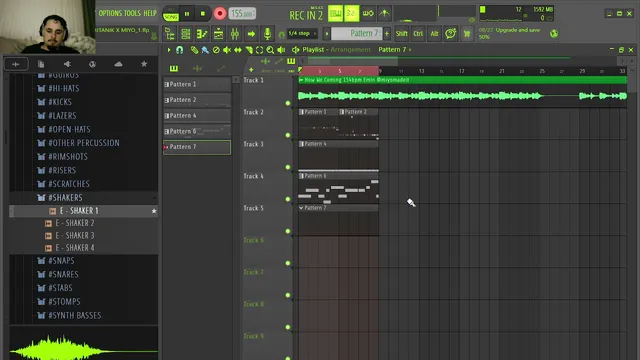Select the Zoom magnifier tool

click(x=270, y=50)
